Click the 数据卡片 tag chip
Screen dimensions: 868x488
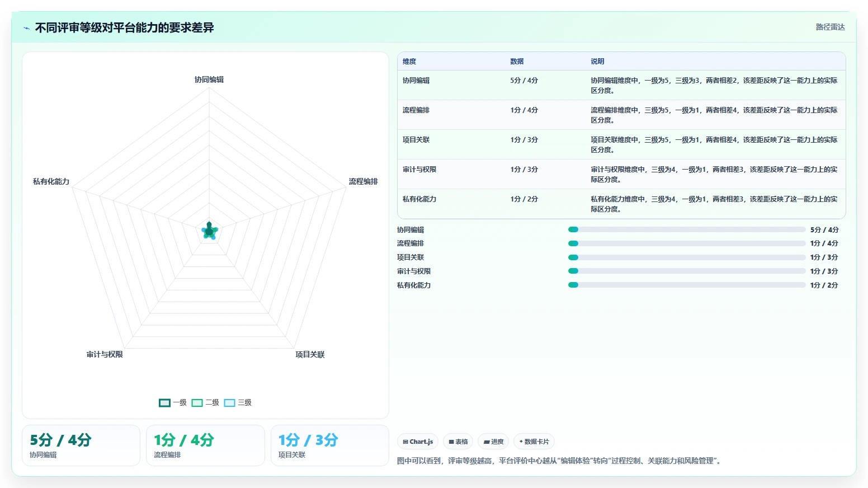534,442
